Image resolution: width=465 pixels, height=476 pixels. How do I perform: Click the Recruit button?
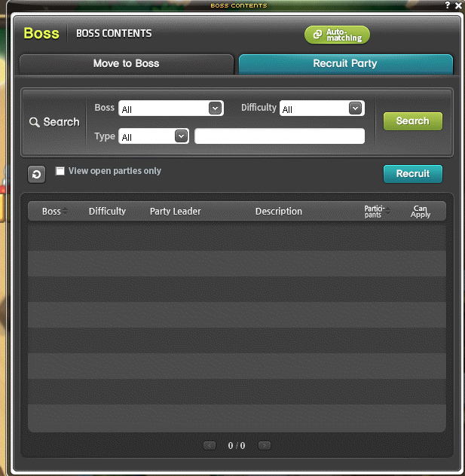click(x=413, y=174)
